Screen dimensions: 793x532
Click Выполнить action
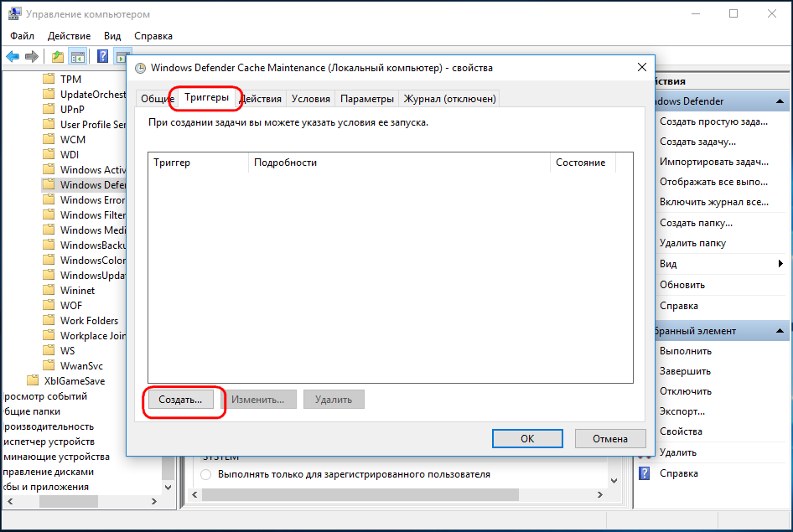(x=685, y=351)
